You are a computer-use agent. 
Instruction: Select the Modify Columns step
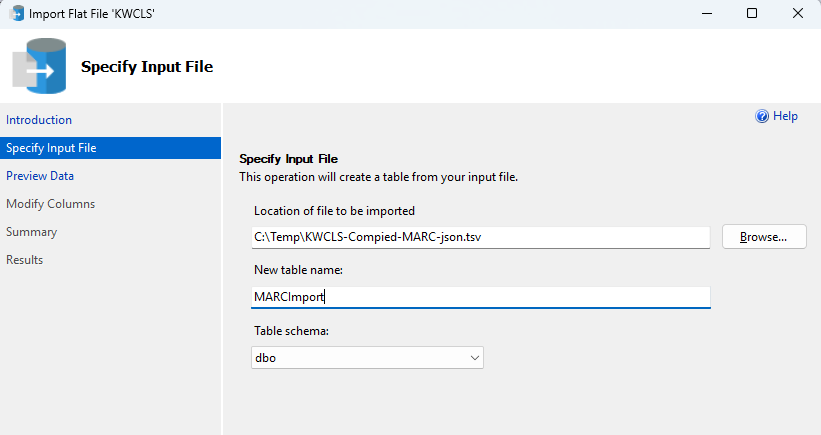tap(50, 204)
